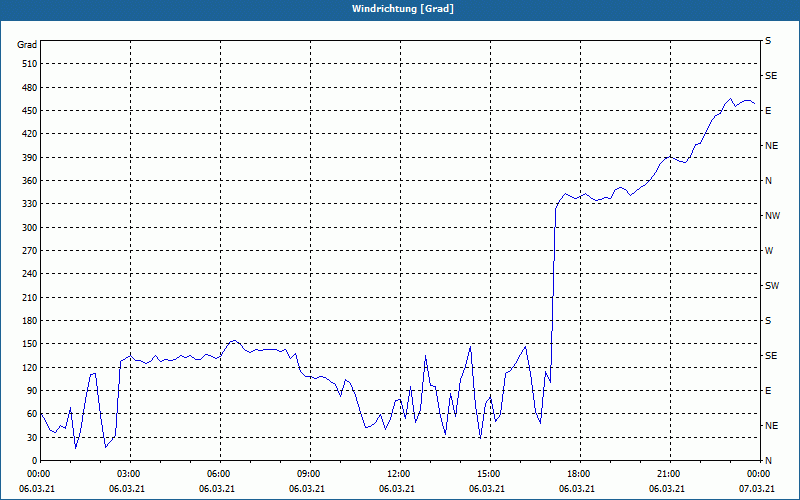Image resolution: width=800 pixels, height=500 pixels.
Task: Click the 00:00 label at the axis start
Action: point(40,474)
